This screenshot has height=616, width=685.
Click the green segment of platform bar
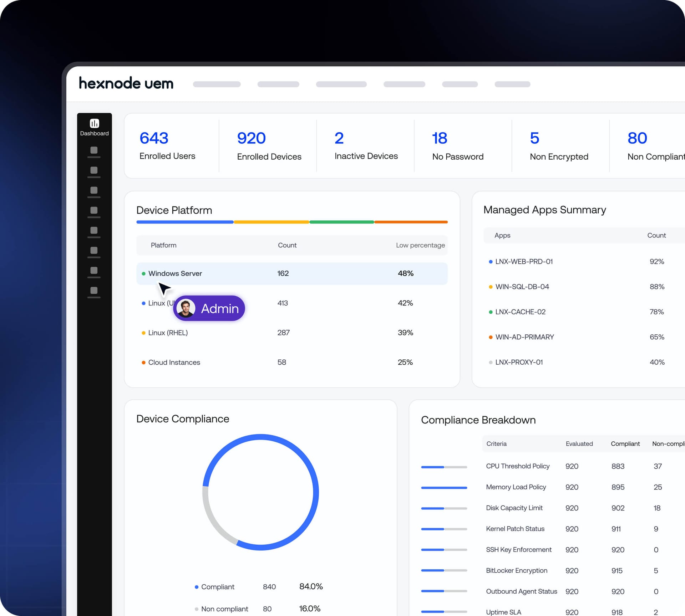(x=341, y=222)
